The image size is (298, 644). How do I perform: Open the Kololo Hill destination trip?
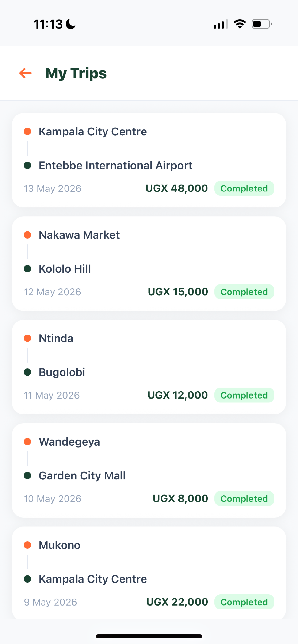(x=149, y=264)
